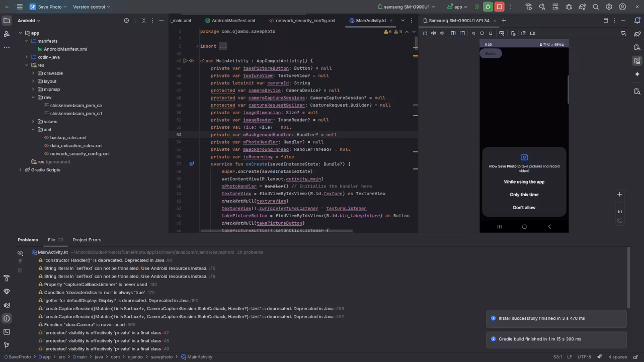This screenshot has width=644, height=362.
Task: Click the device volume down icon
Action: [x=442, y=33]
